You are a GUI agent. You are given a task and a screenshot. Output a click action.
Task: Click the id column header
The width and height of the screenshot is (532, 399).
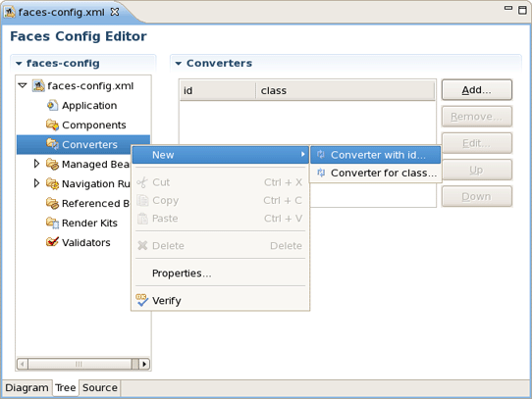click(218, 90)
